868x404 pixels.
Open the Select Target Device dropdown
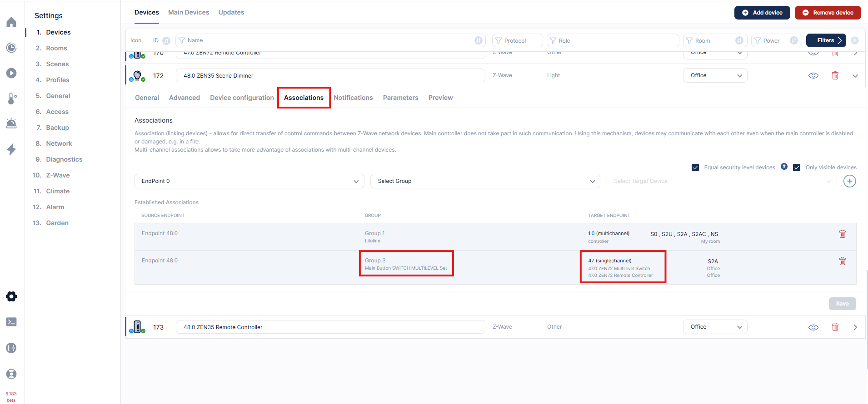point(722,181)
